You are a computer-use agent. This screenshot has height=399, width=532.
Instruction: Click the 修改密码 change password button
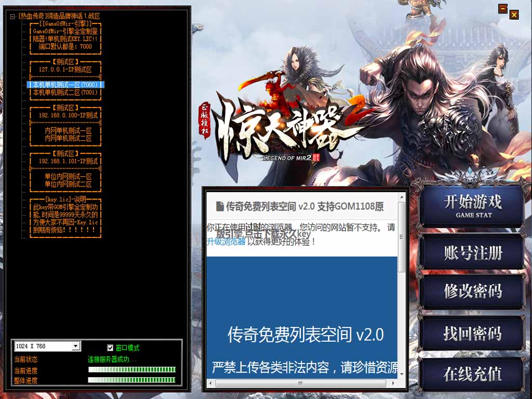point(472,292)
